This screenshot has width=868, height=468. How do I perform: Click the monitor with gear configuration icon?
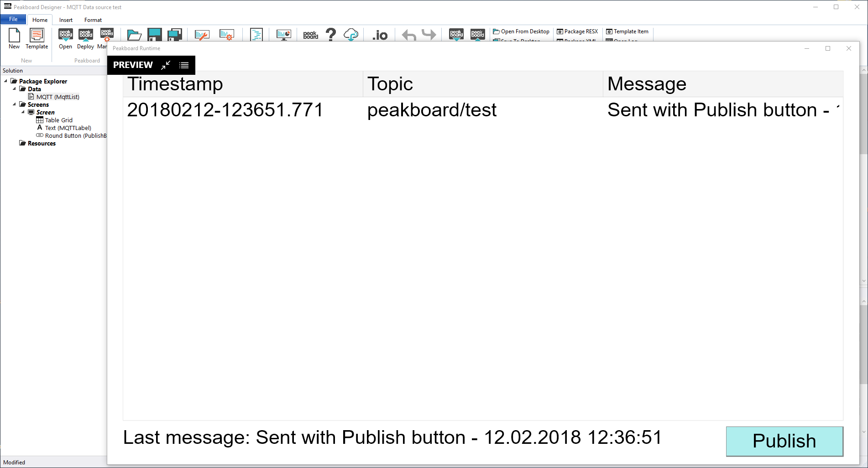[227, 34]
